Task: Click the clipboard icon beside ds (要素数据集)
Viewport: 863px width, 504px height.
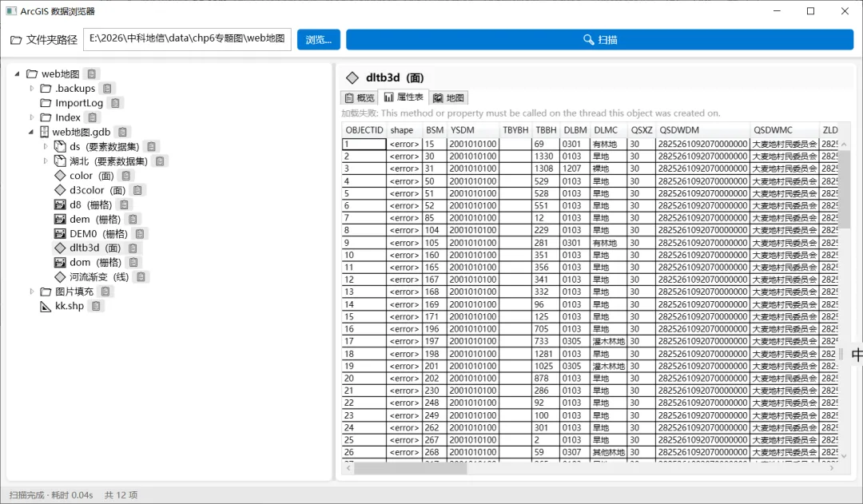Action: [x=151, y=146]
